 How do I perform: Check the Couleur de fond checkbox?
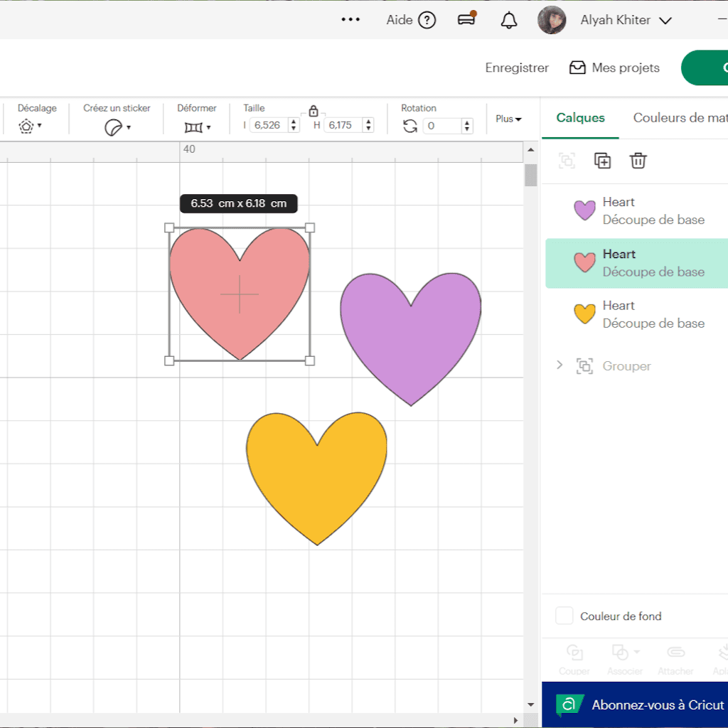pos(564,616)
